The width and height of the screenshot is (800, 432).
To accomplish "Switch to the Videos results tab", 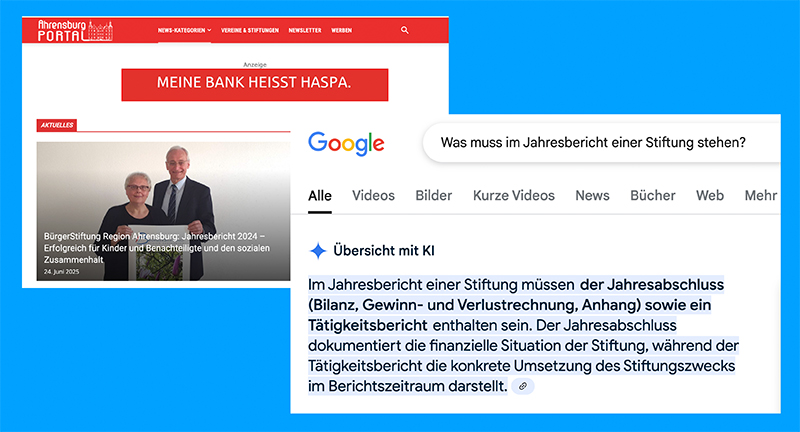I will [373, 195].
